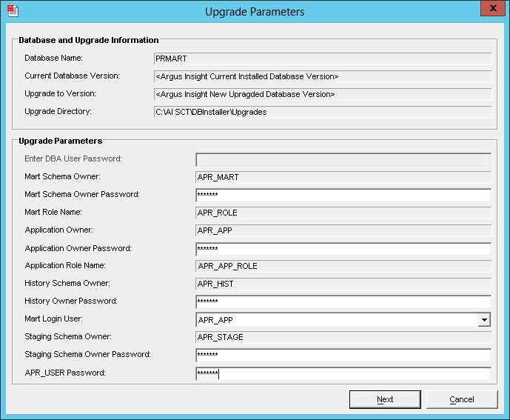Click the 'Database Name:' label

click(x=54, y=58)
